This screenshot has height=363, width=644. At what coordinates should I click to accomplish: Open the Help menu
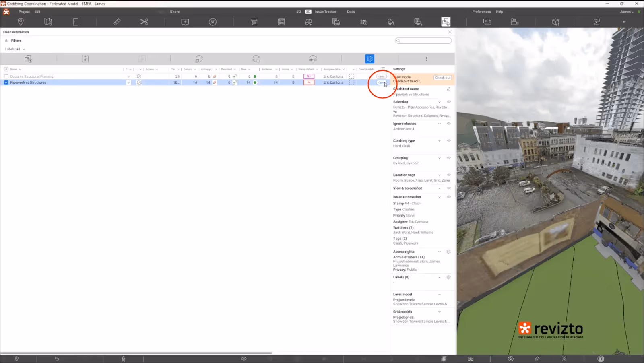click(x=499, y=12)
